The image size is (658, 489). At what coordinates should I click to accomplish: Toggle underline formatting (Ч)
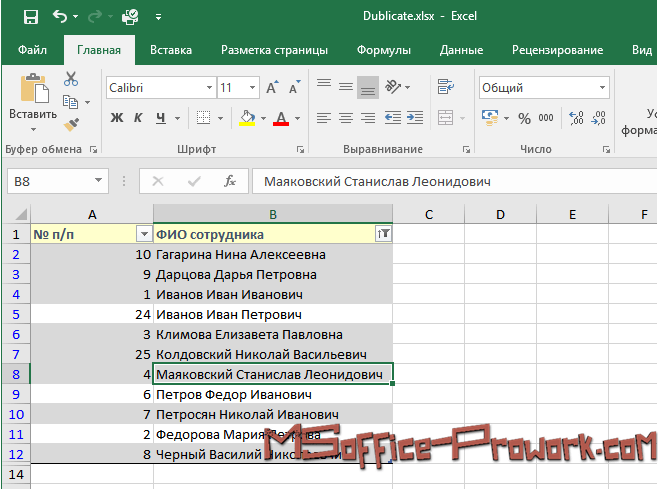coord(161,118)
